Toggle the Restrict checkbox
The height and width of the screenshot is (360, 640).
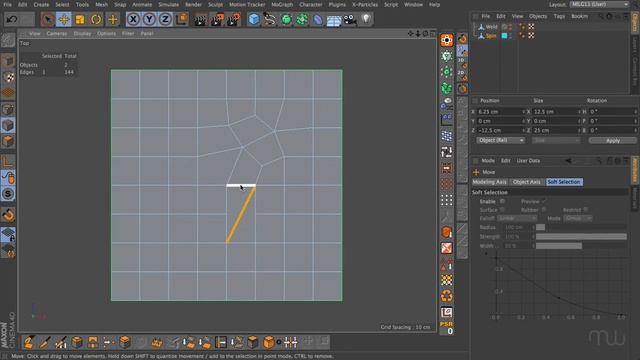tap(586, 210)
